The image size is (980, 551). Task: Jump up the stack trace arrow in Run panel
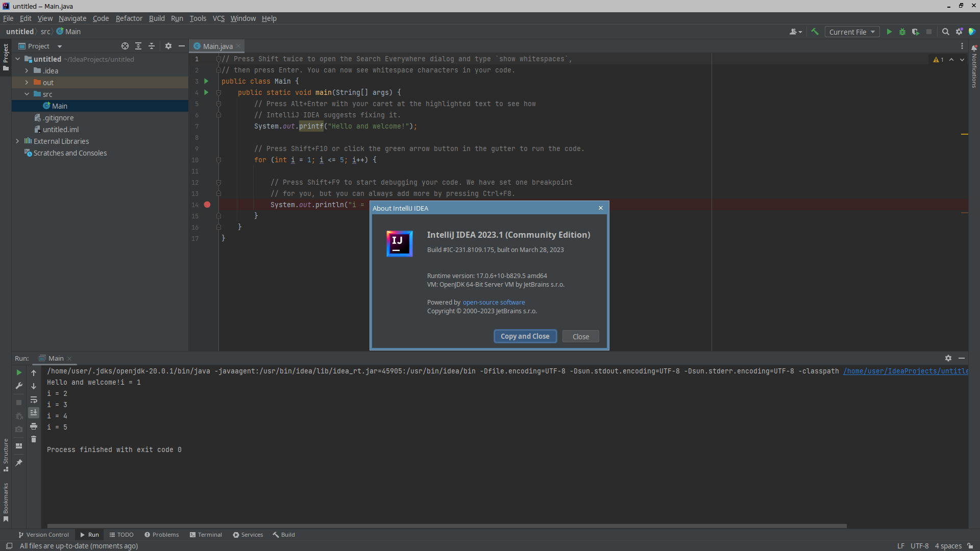pyautogui.click(x=34, y=372)
